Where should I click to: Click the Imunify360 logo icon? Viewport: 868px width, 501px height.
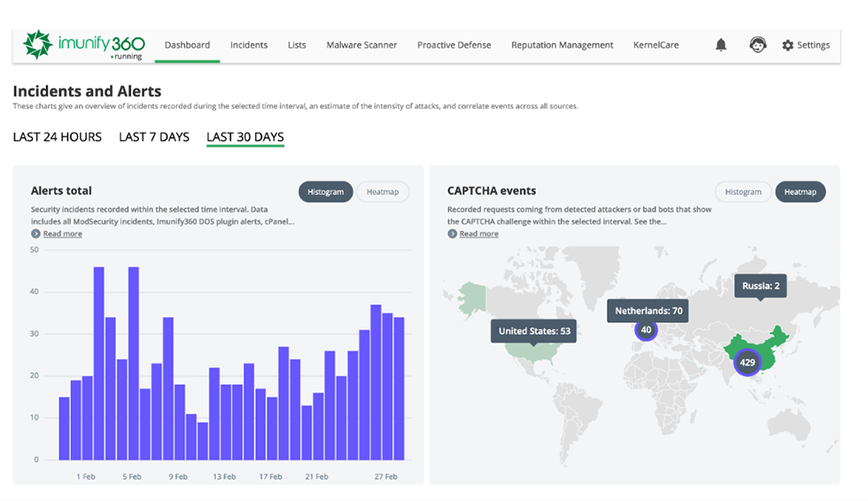[37, 45]
